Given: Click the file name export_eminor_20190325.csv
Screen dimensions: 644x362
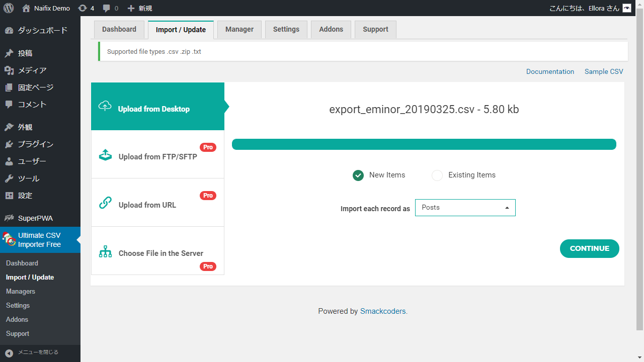Looking at the screenshot, I should coord(401,109).
